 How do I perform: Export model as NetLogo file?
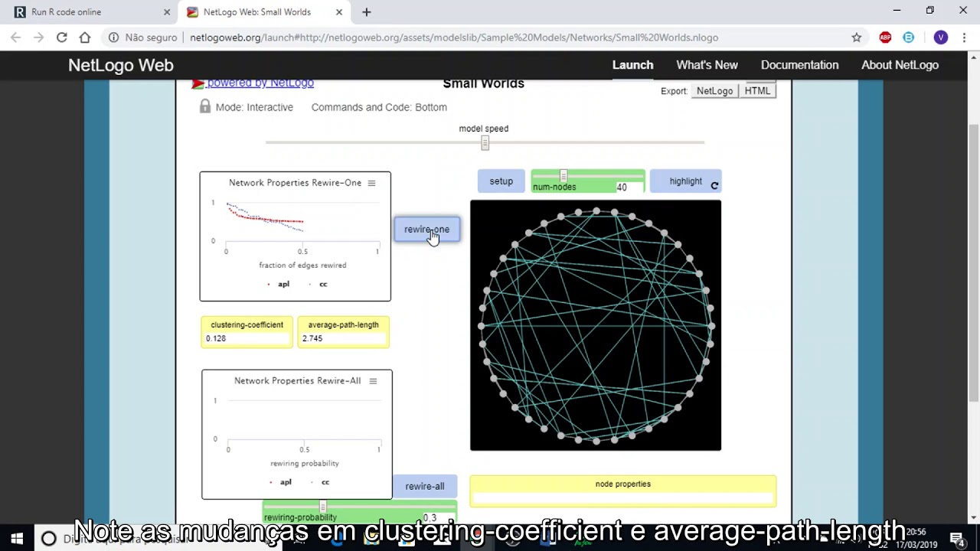coord(714,90)
